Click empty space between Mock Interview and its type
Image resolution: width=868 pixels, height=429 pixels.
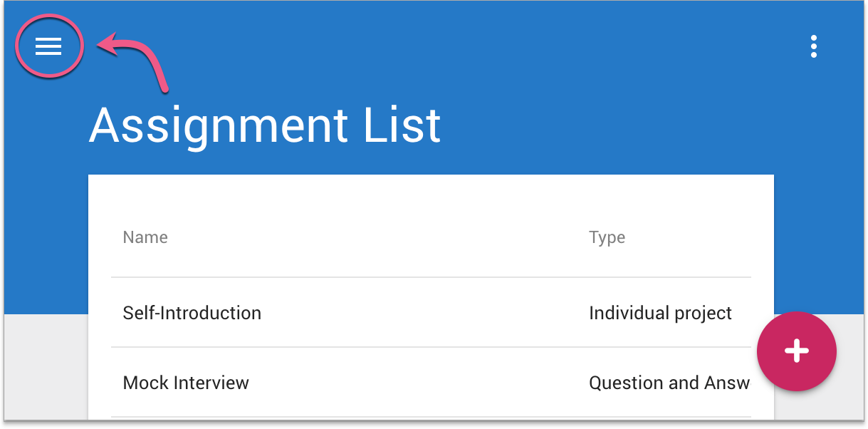click(x=420, y=383)
